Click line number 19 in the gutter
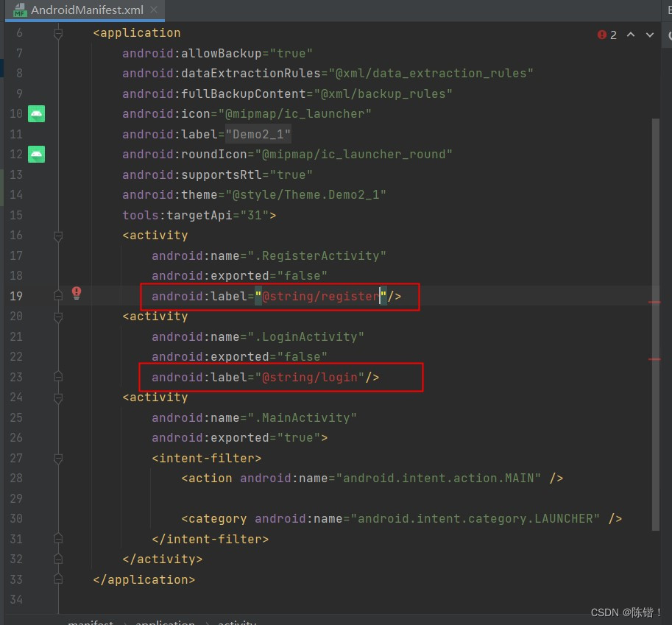 point(16,296)
